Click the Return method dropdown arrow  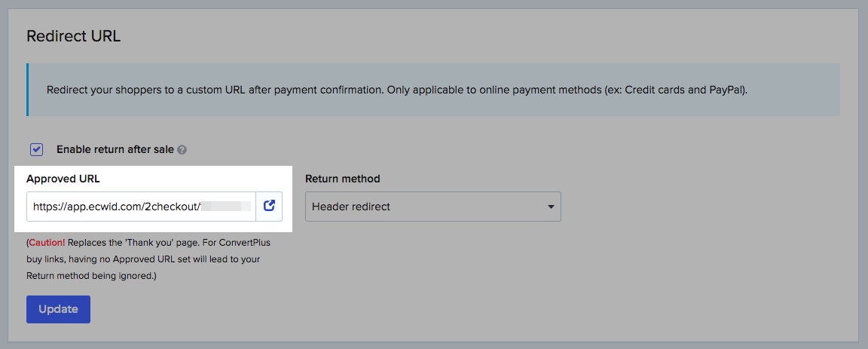coord(551,207)
